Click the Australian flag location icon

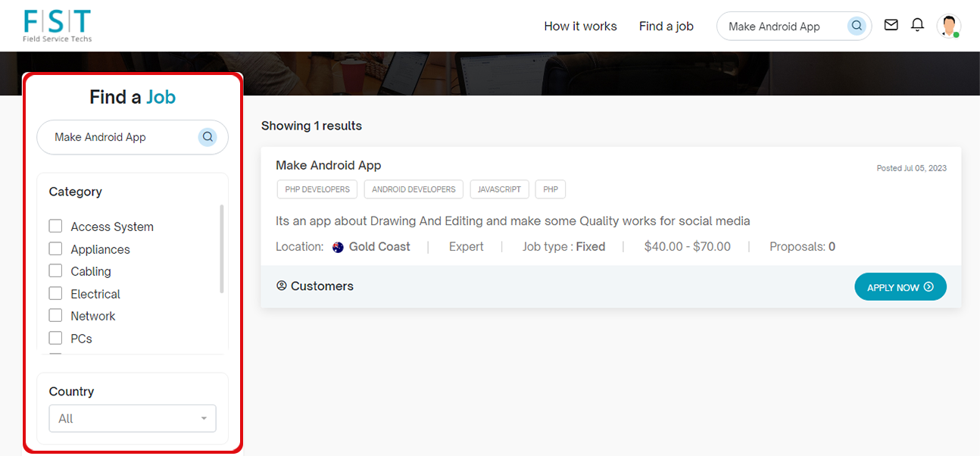coord(339,247)
